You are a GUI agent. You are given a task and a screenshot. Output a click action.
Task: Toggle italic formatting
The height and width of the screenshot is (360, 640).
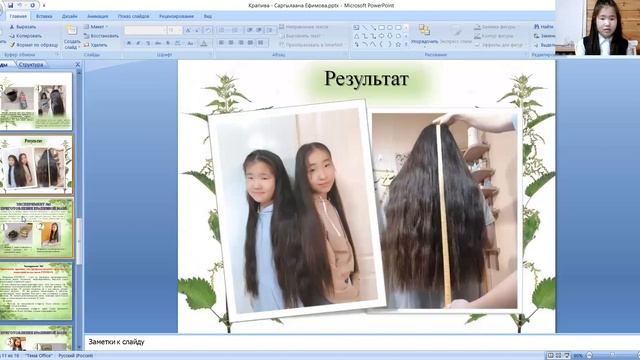coord(138,43)
